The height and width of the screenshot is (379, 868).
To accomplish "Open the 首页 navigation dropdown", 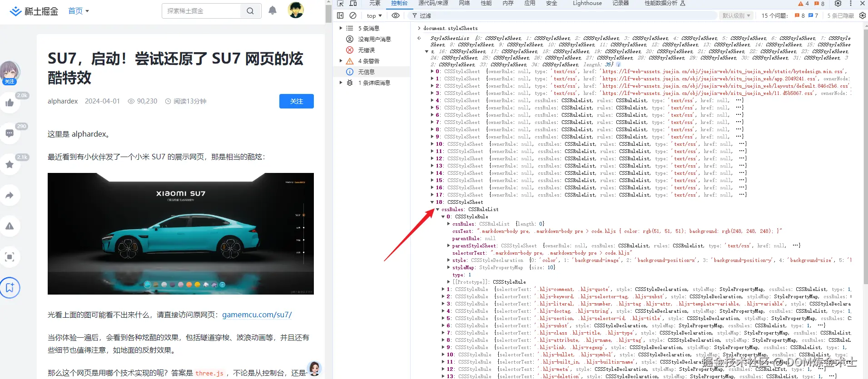I will point(79,11).
